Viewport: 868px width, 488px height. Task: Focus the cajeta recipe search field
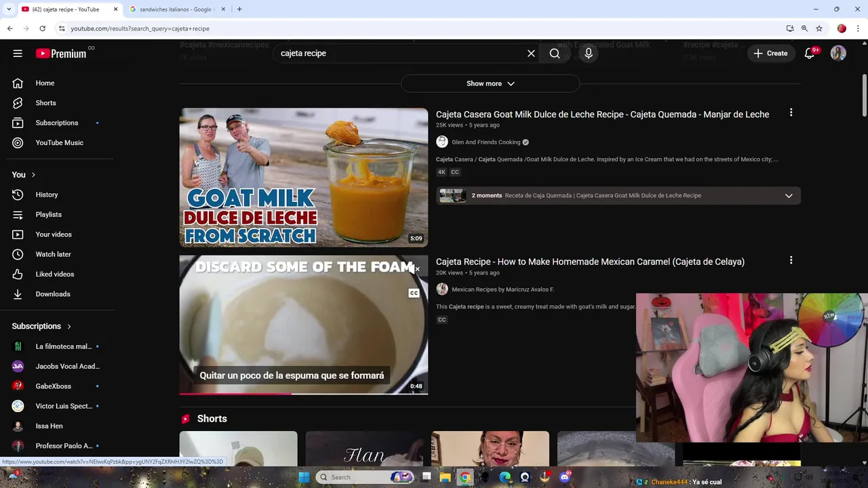point(400,54)
